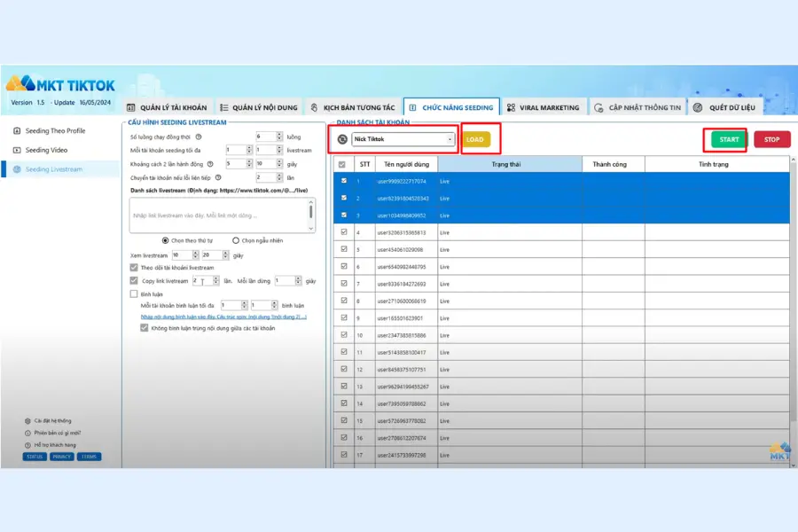798x532 pixels.
Task: Click stepper on Copy link livestream lần field
Action: 216,280
